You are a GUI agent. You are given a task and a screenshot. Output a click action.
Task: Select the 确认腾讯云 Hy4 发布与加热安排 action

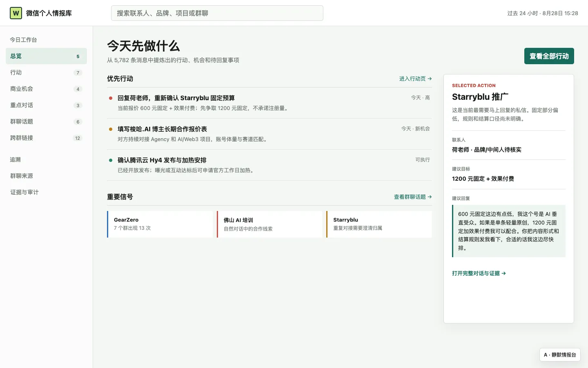269,165
